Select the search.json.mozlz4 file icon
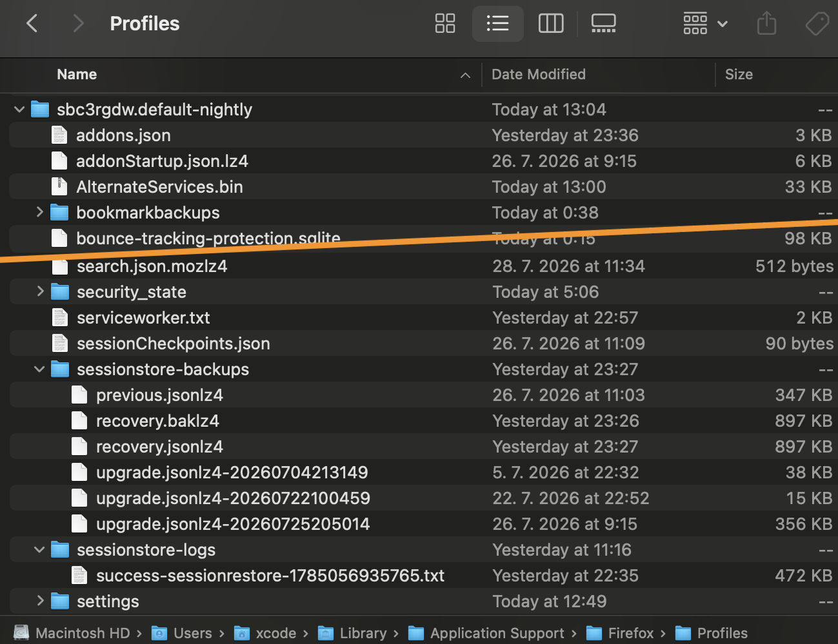This screenshot has width=838, height=644. [x=60, y=267]
